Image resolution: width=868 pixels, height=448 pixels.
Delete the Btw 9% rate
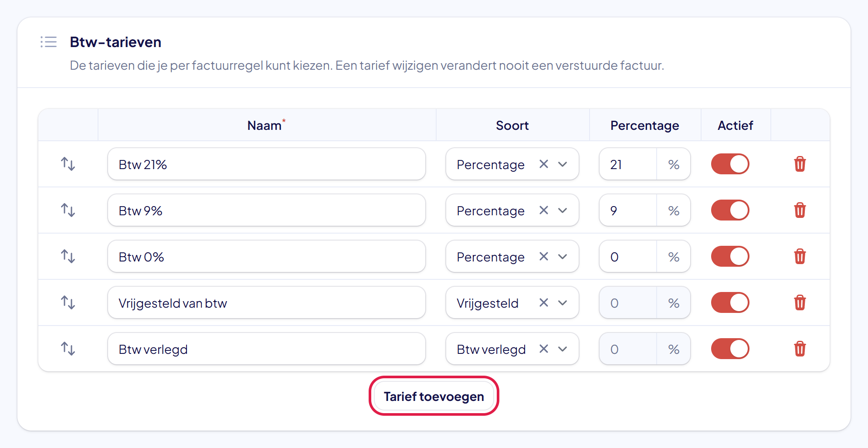pos(800,210)
